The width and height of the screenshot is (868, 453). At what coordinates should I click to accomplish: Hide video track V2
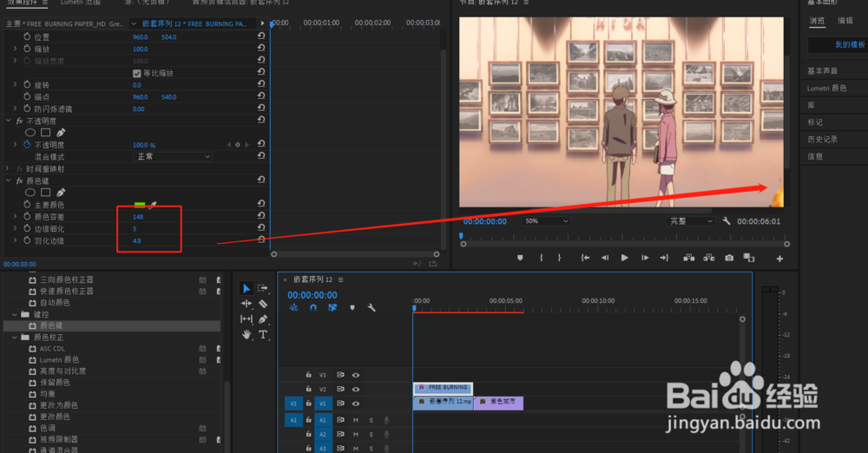356,390
